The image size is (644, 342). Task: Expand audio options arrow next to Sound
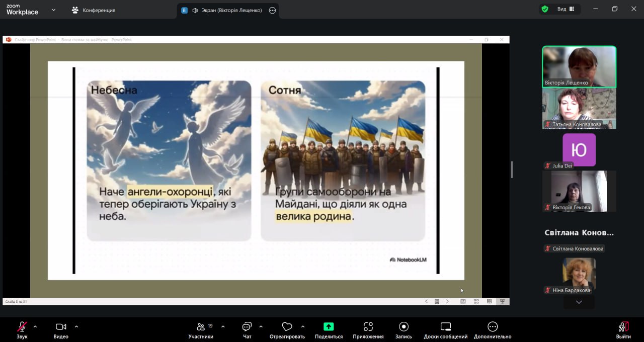35,326
